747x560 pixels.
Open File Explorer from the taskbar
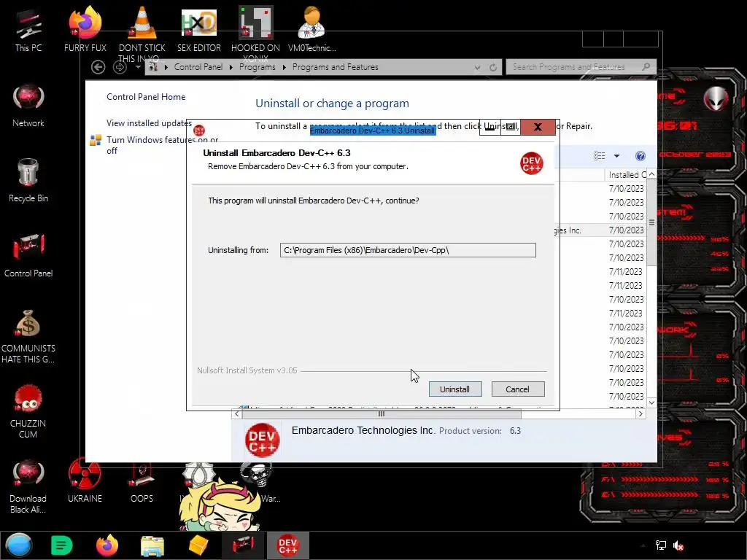point(152,545)
